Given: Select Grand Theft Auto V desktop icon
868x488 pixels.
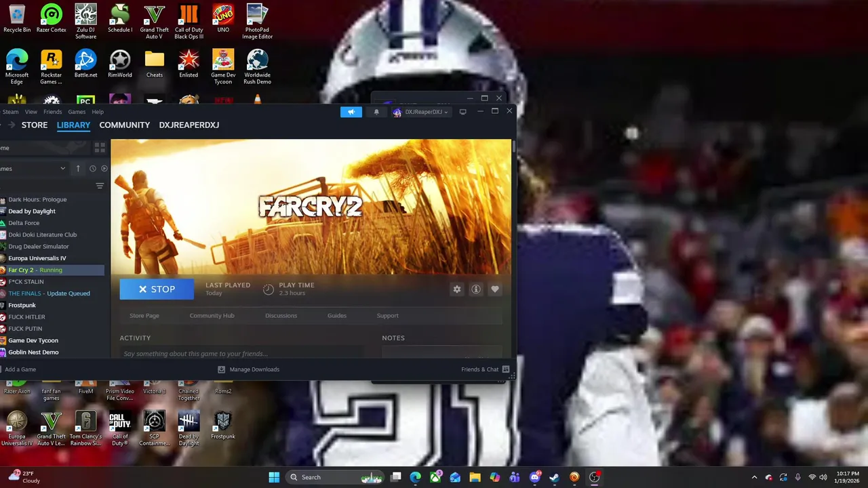Looking at the screenshot, I should point(154,21).
